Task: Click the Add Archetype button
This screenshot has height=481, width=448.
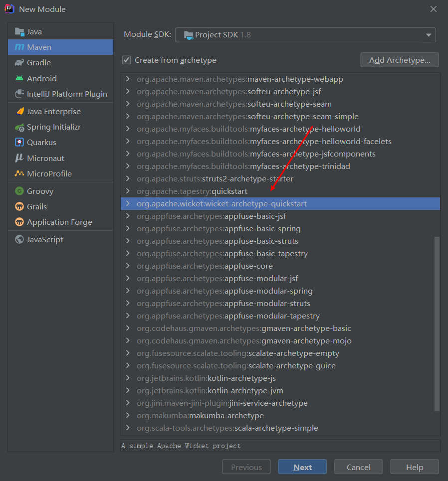Action: [x=400, y=60]
